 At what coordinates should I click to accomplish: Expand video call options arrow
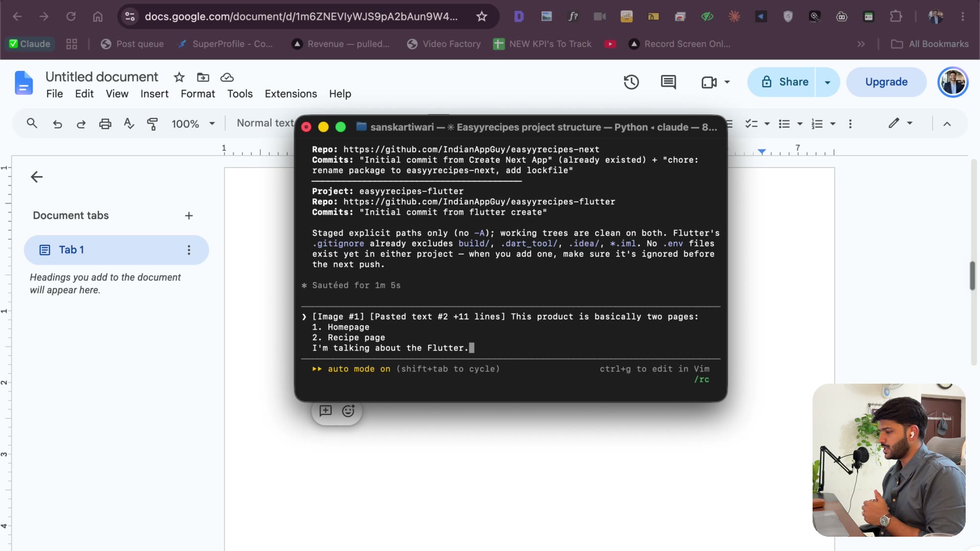[727, 82]
